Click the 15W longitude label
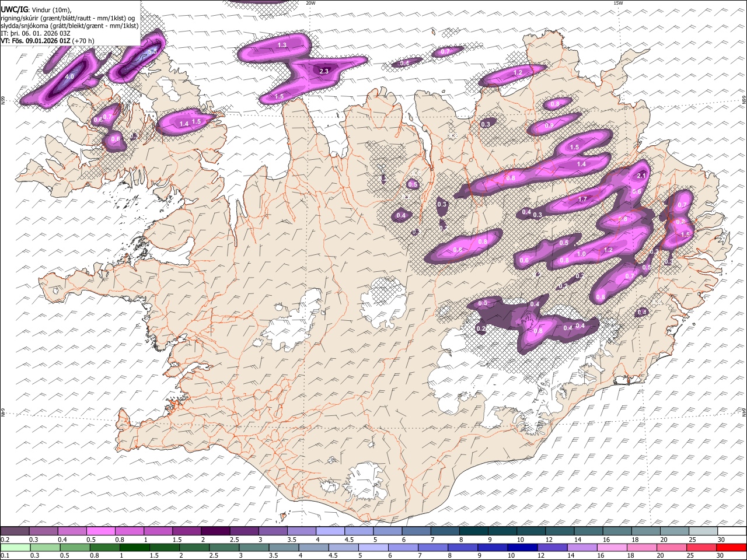 pos(618,3)
